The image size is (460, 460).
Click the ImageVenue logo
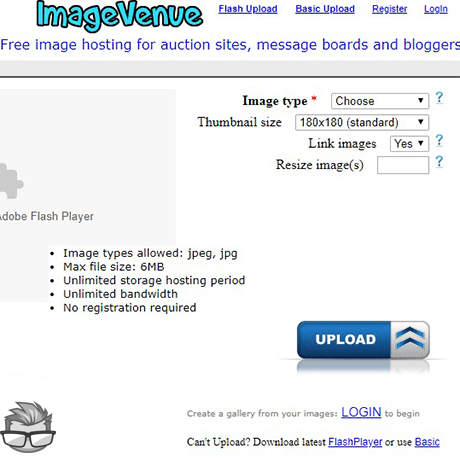[x=119, y=16]
